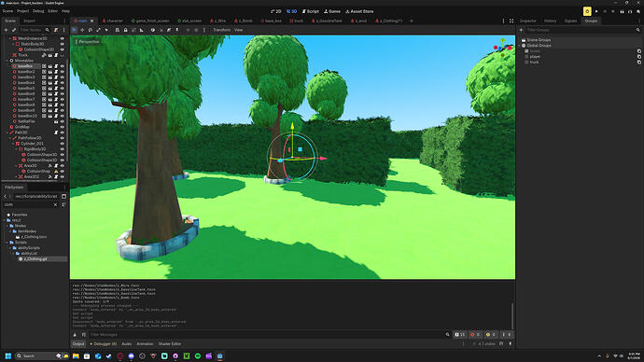644x362 pixels.
Task: Toggle visibility of baseBox10 node
Action: click(x=63, y=116)
